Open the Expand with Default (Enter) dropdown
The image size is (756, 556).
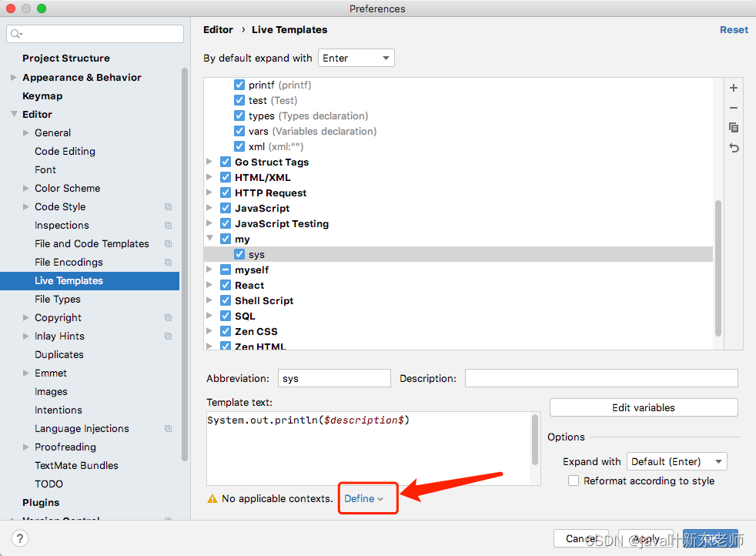(677, 461)
